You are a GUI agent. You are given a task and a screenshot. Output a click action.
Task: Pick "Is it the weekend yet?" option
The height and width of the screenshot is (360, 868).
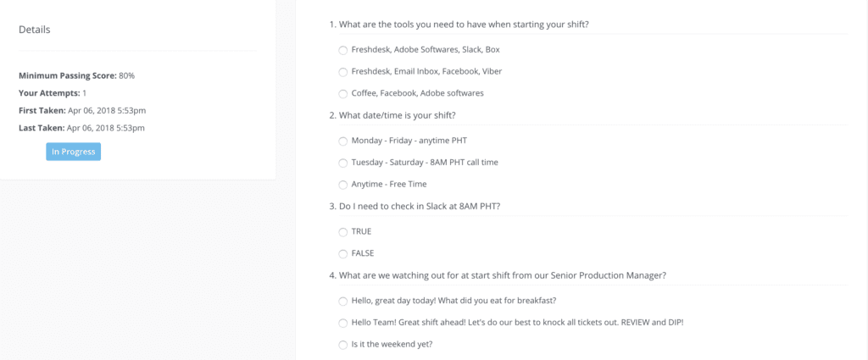(x=342, y=345)
